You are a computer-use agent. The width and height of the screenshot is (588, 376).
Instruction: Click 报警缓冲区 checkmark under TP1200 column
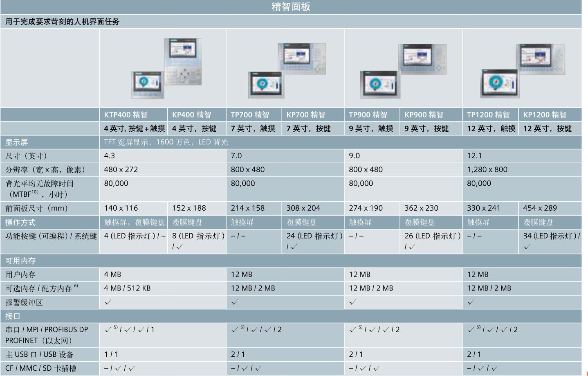click(471, 302)
